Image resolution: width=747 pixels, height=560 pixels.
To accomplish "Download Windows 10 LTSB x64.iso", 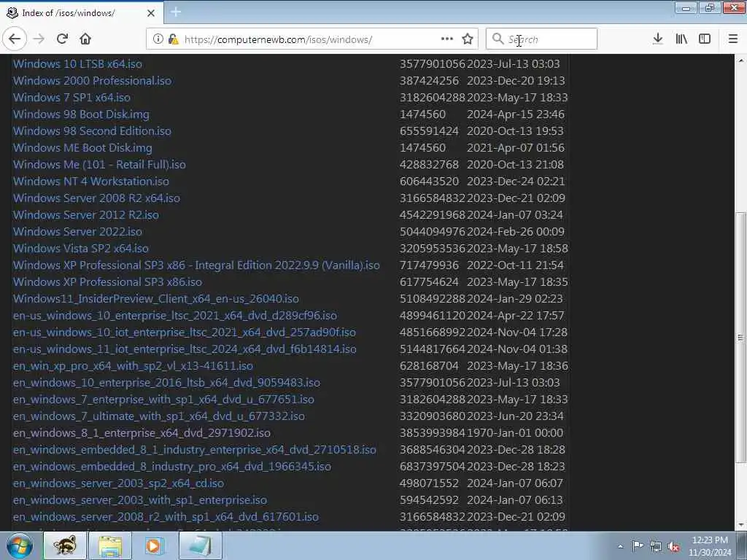I will [77, 64].
